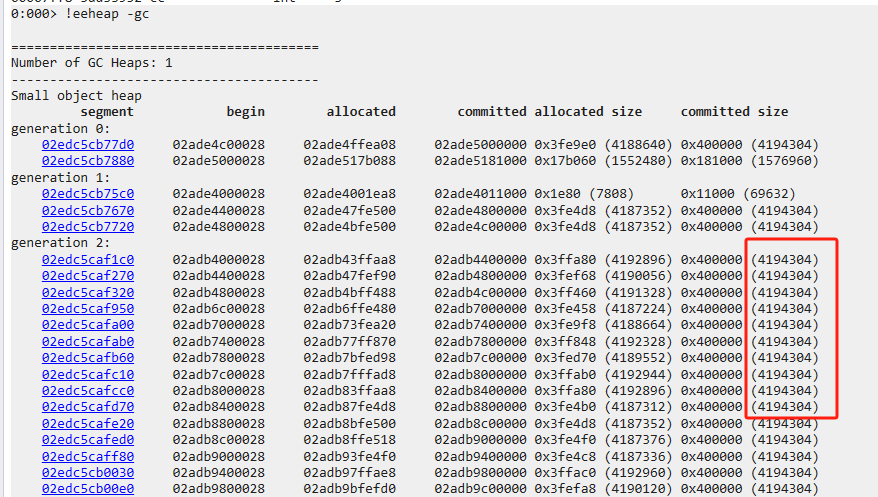Click allocated size 0x3fe458 (4187224)
This screenshot has width=878, height=497.
603,308
